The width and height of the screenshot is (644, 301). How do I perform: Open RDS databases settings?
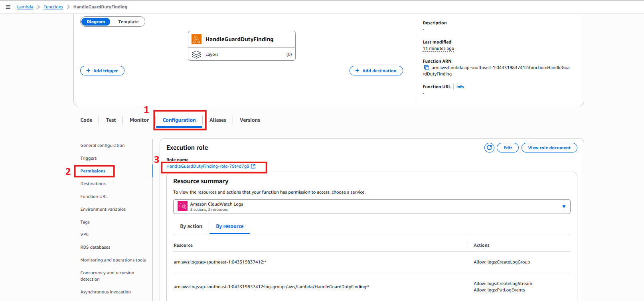(x=95, y=247)
